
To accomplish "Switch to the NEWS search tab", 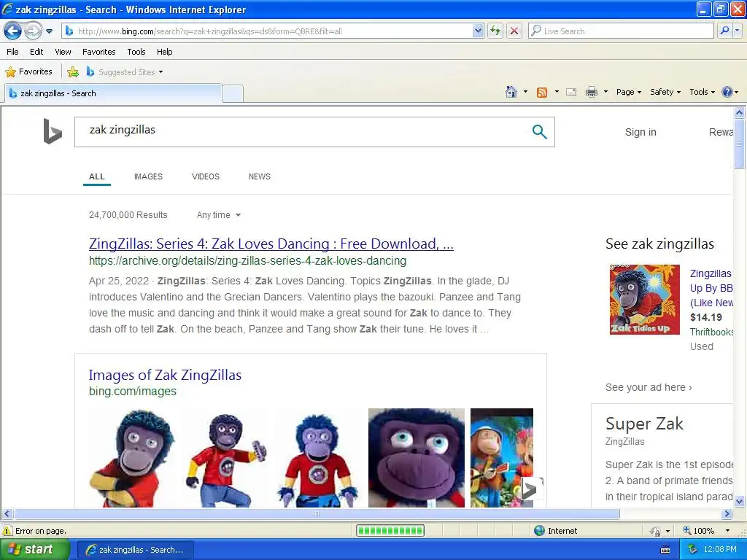I will pos(259,176).
